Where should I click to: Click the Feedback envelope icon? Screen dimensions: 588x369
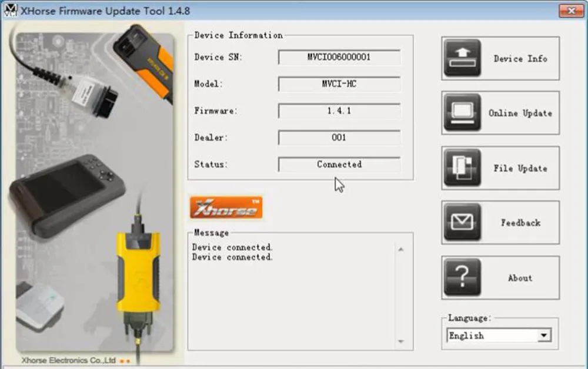462,223
